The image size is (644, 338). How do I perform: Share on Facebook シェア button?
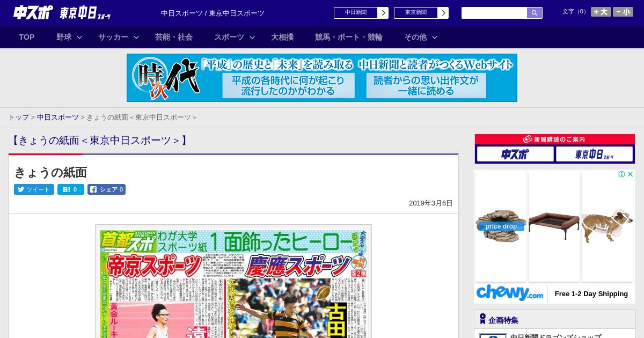106,189
